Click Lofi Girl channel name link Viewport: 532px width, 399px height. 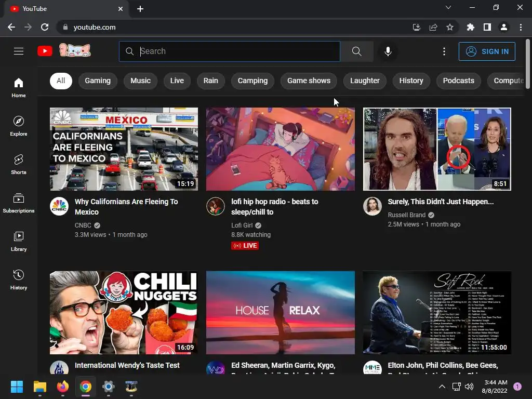pyautogui.click(x=242, y=225)
